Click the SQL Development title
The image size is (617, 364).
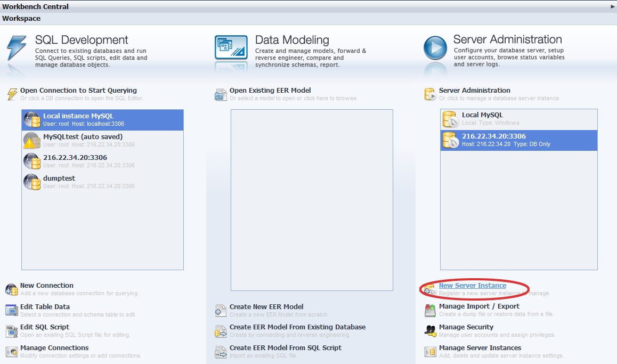82,40
